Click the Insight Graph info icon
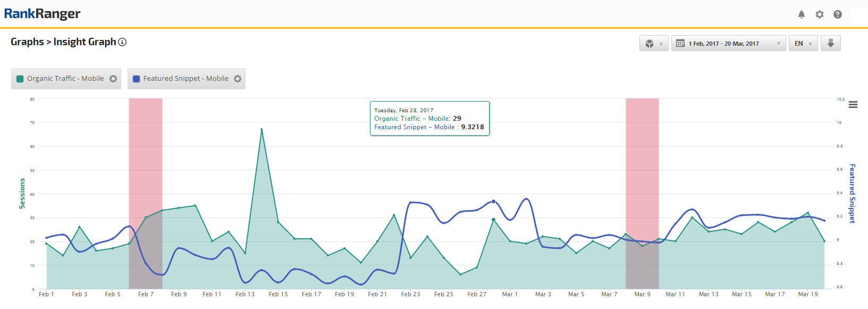868x309 pixels. pyautogui.click(x=122, y=42)
